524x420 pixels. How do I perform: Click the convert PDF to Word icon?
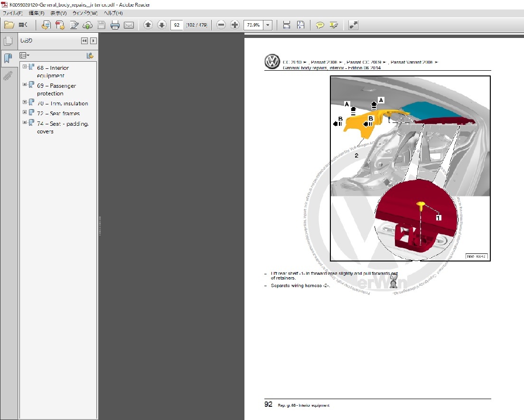point(46,25)
